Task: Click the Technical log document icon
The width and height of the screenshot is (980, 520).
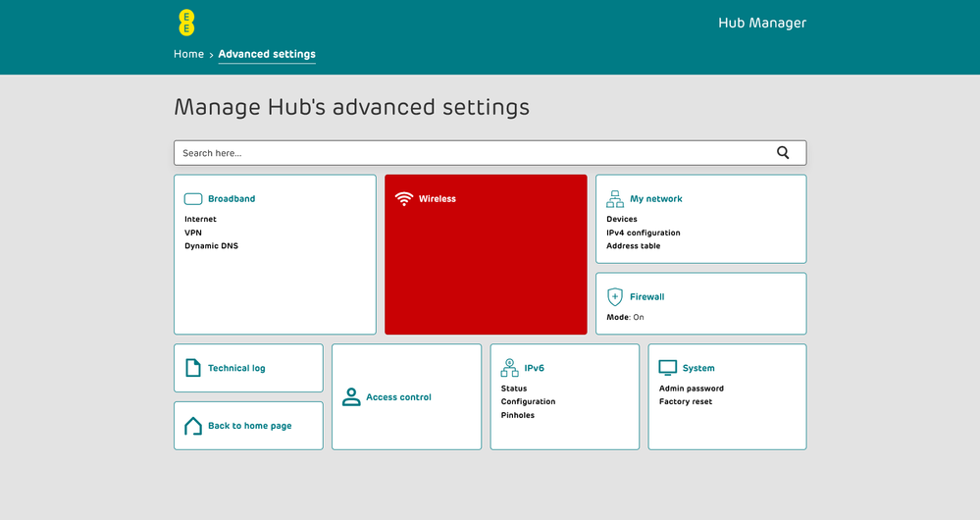Action: pyautogui.click(x=193, y=368)
